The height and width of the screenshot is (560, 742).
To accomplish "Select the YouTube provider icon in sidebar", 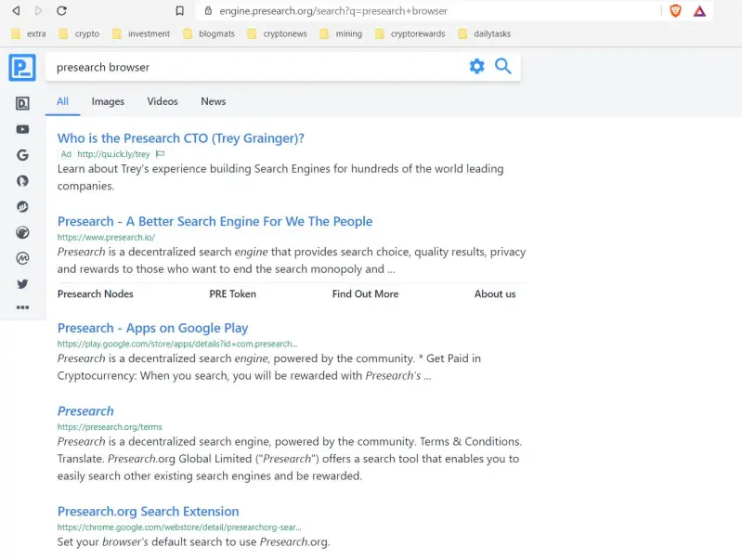I will pyautogui.click(x=22, y=129).
